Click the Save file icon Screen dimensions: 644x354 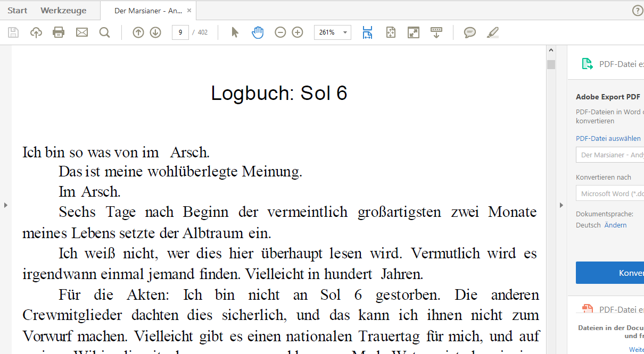pyautogui.click(x=13, y=32)
